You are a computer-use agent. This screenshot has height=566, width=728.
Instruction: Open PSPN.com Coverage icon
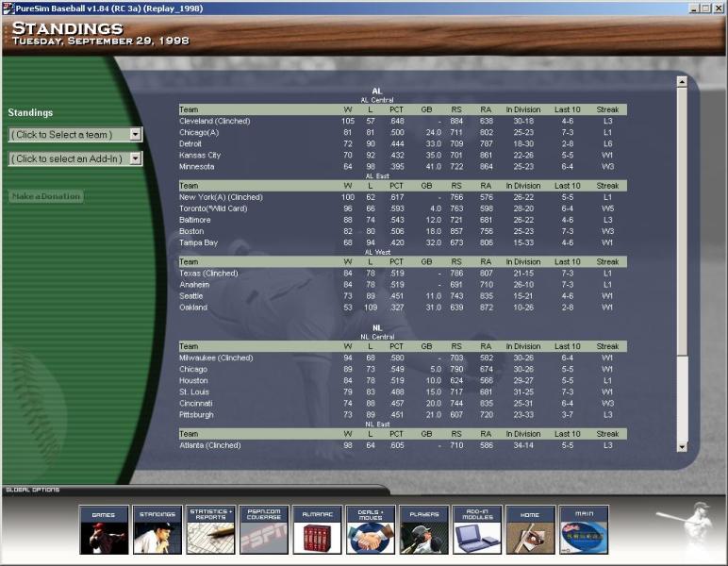pos(264,530)
